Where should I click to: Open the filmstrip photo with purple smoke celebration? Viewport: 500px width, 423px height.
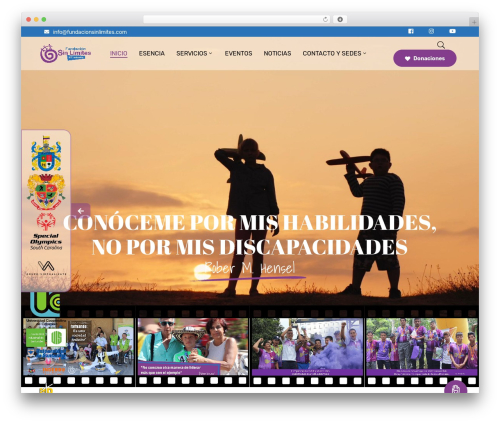click(307, 347)
